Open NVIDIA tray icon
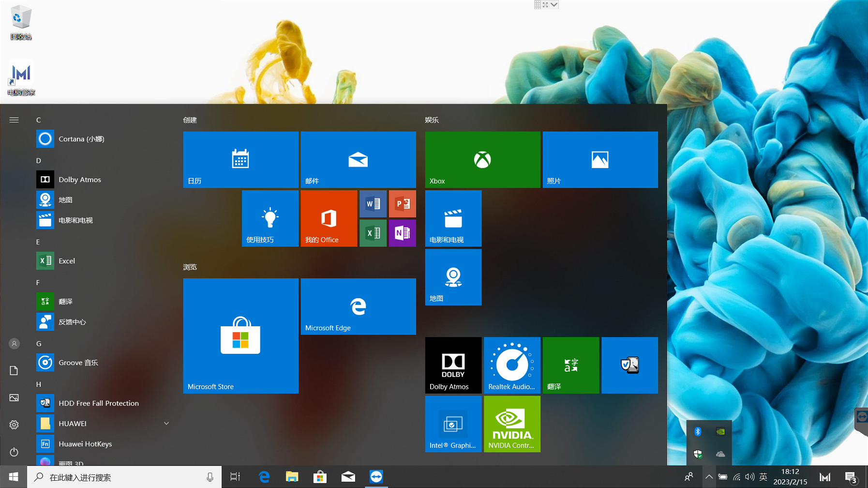Viewport: 868px width, 488px height. click(x=720, y=431)
